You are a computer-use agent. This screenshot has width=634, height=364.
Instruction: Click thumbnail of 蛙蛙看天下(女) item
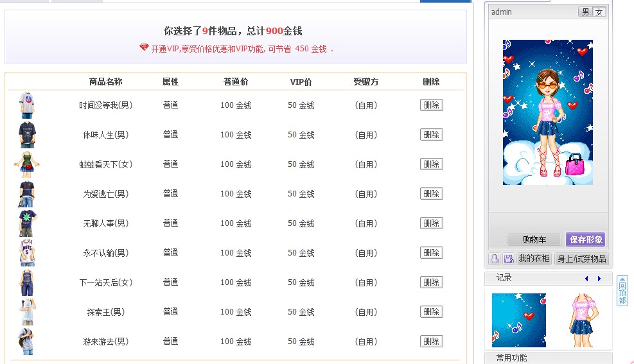[x=27, y=164]
